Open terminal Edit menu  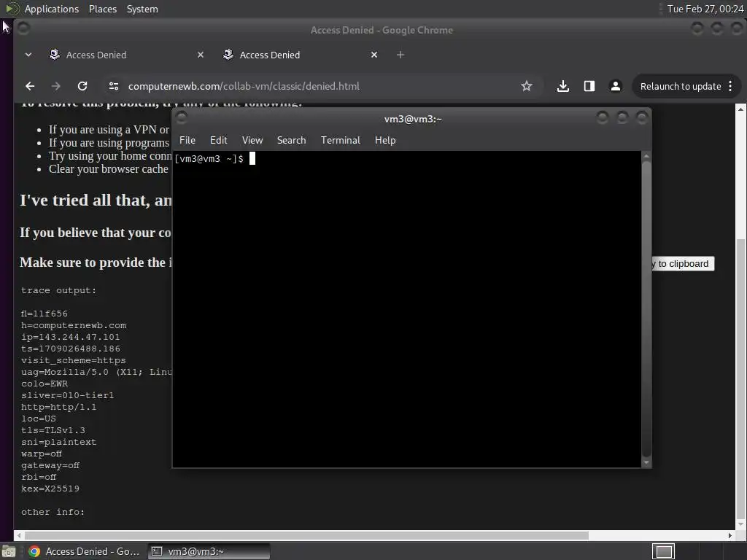click(x=218, y=140)
